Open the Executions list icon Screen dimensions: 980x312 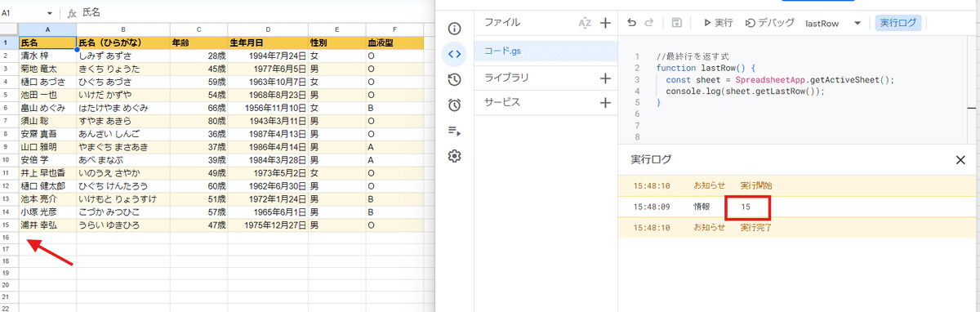click(455, 130)
